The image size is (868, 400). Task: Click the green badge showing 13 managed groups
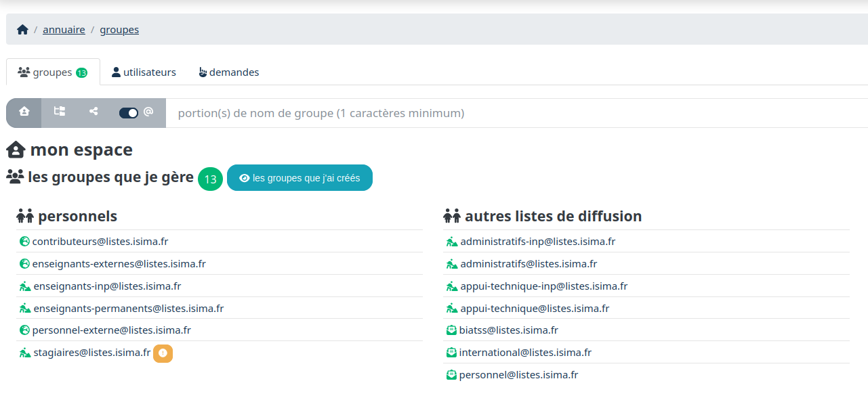pyautogui.click(x=210, y=178)
